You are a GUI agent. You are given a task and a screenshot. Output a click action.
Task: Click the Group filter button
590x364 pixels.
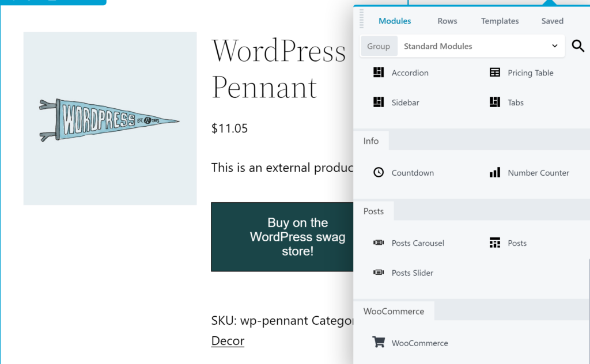coord(379,46)
